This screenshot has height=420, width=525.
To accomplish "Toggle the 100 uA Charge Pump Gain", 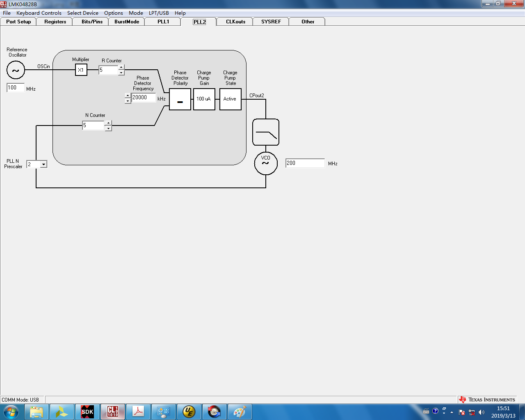I will (204, 99).
